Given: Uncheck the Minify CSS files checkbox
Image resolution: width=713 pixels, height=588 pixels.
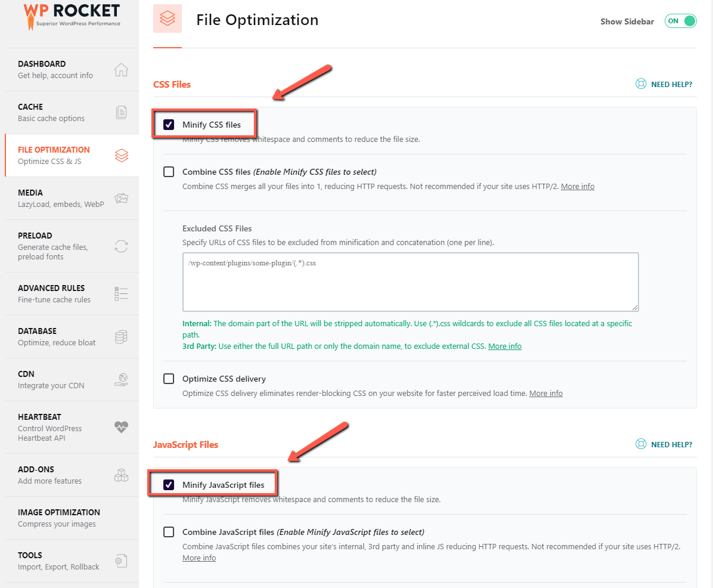Looking at the screenshot, I should [169, 125].
